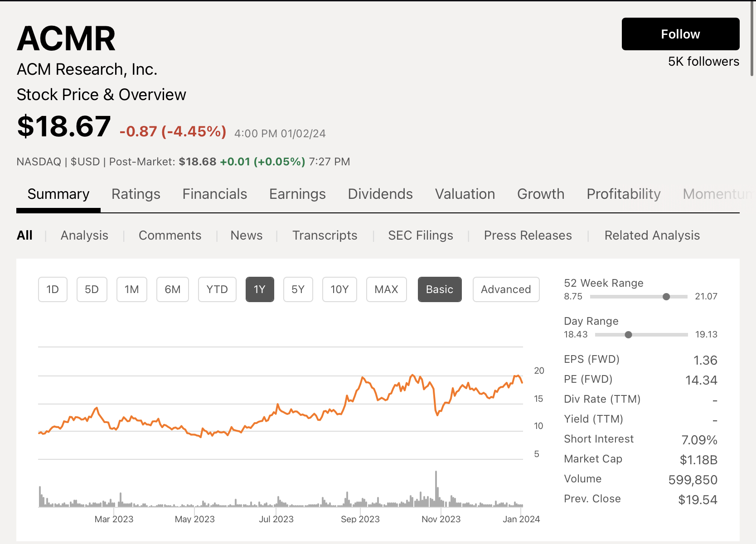Select the 1Y chart range
The height and width of the screenshot is (544, 756).
(260, 289)
